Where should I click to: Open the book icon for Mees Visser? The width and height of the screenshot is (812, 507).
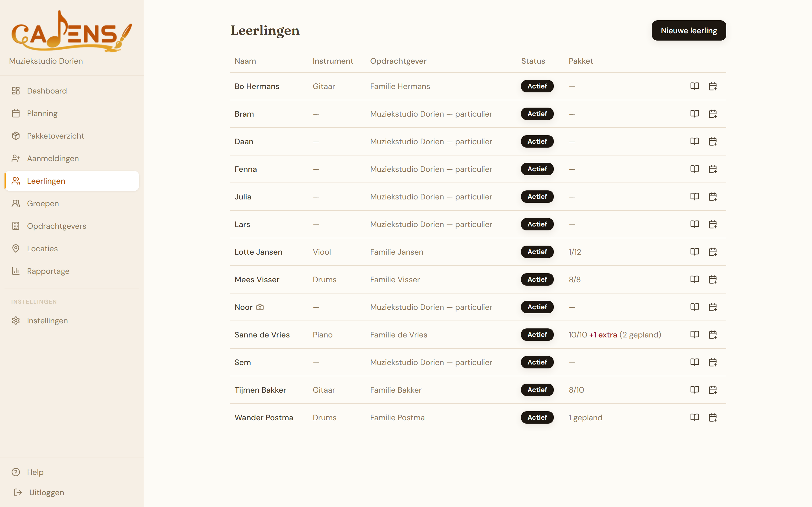694,279
